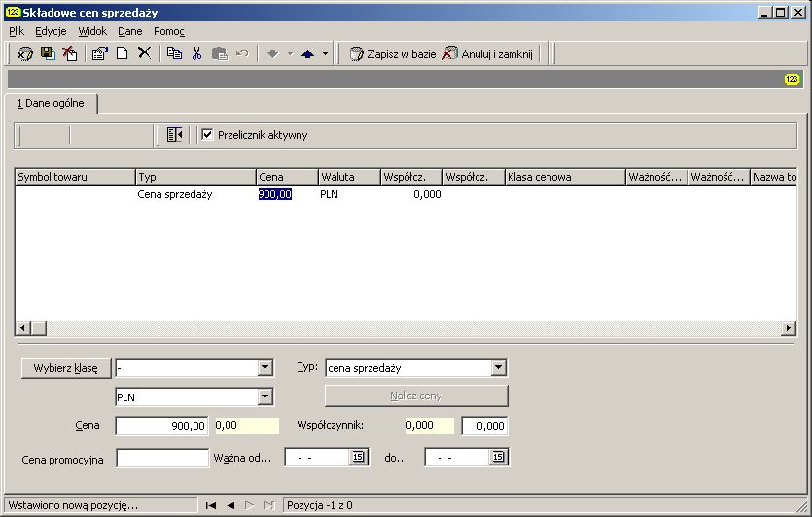Viewport: 812px width, 517px height.
Task: Click the horizontal scrollbar right arrow
Action: click(789, 327)
